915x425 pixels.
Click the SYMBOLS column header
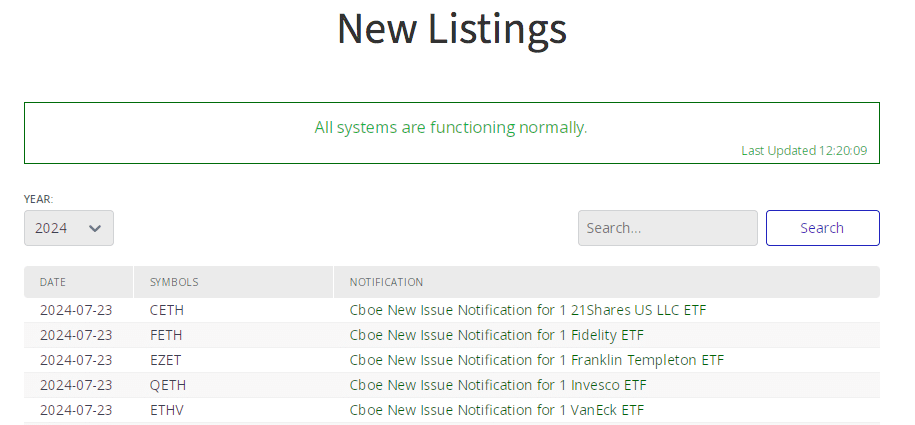[174, 282]
